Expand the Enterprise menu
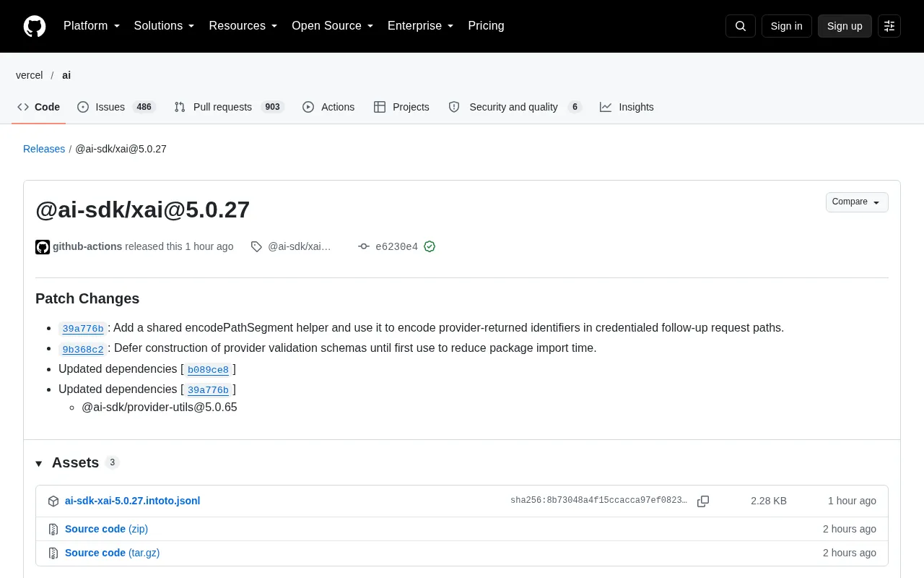The image size is (924, 578). (421, 26)
